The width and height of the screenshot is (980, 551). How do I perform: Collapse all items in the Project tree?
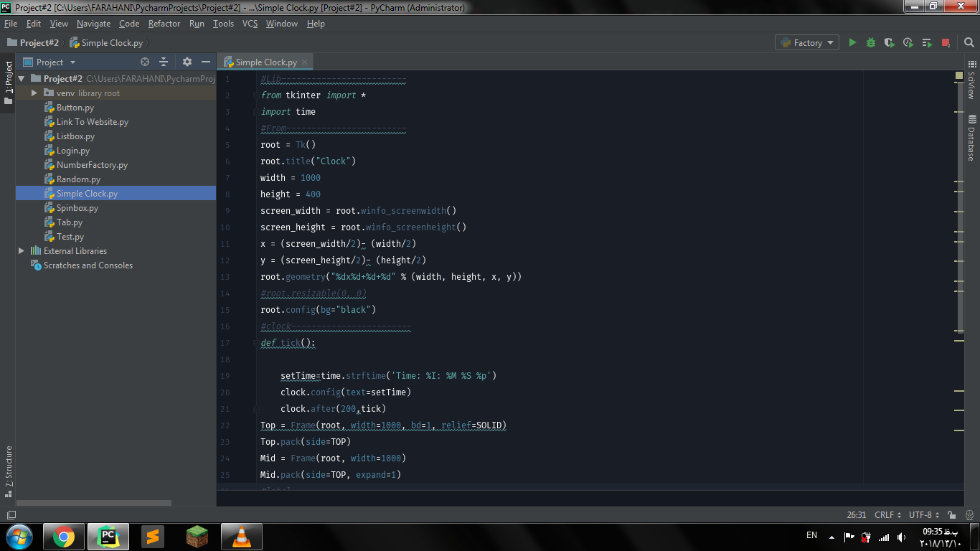point(164,62)
